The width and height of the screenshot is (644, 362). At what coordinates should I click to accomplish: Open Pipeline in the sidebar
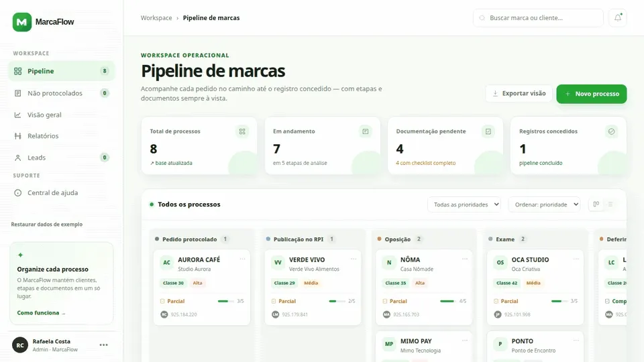click(62, 71)
